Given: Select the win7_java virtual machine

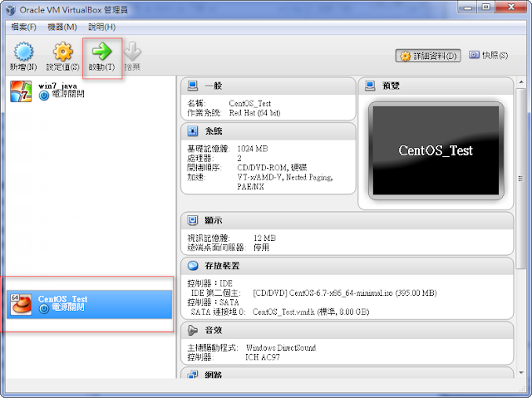Looking at the screenshot, I should tap(90, 91).
